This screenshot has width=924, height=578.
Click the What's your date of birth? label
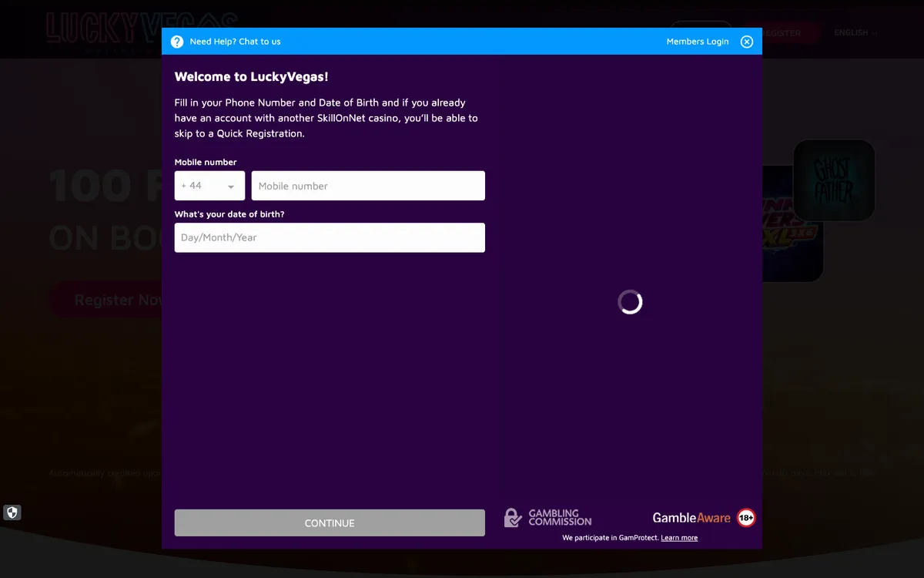pyautogui.click(x=229, y=214)
